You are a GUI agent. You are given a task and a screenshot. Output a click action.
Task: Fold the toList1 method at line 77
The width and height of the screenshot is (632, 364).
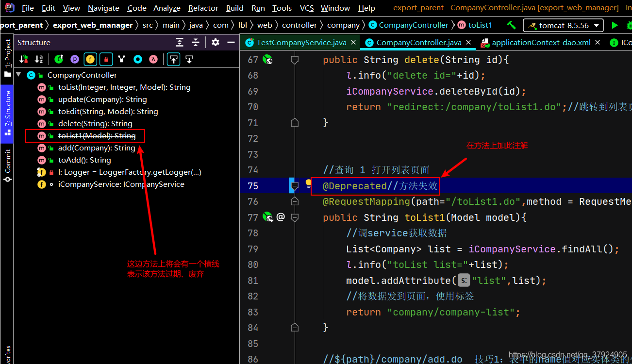click(x=294, y=217)
